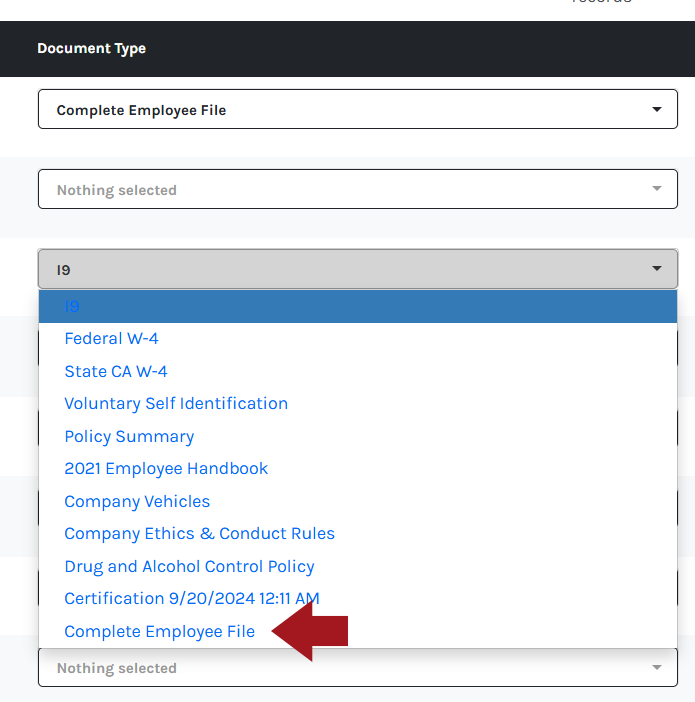Open the Complete Employee File dropdown

tap(358, 109)
